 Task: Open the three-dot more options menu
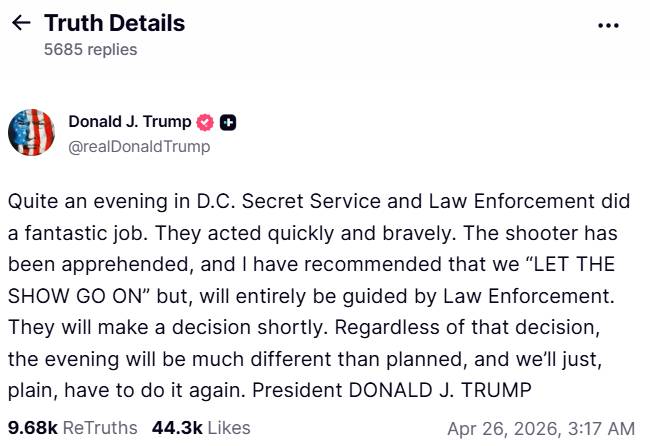(x=608, y=26)
